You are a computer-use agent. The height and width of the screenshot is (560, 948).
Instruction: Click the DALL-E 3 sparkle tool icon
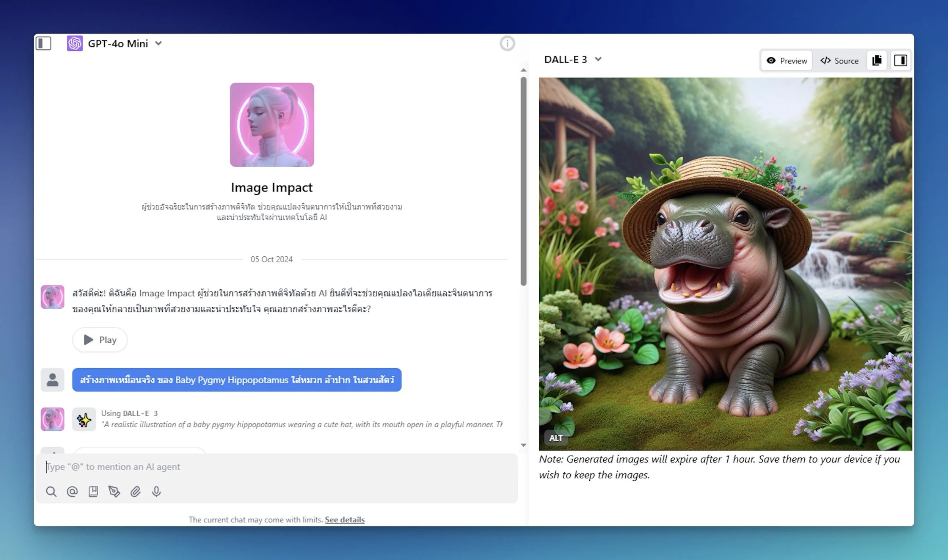pos(84,419)
